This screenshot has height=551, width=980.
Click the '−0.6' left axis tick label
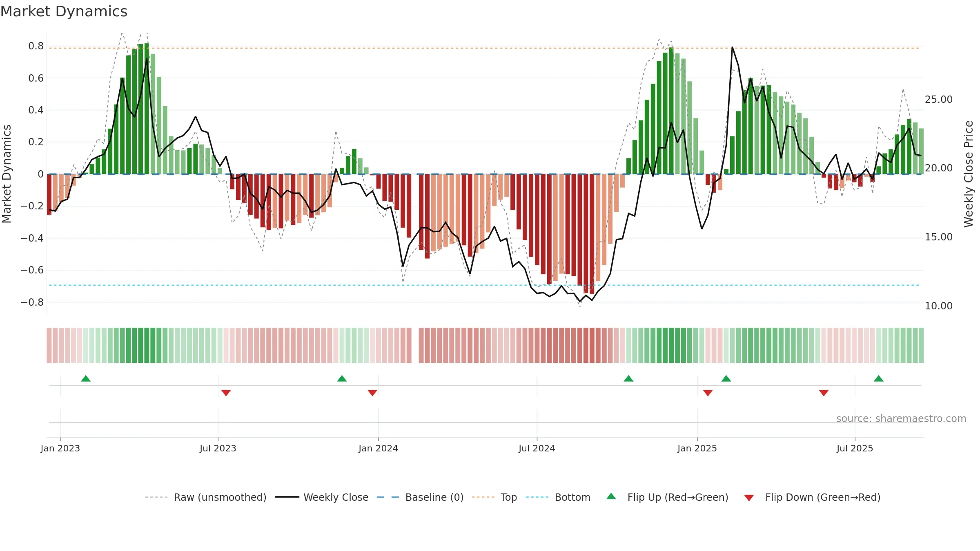pyautogui.click(x=32, y=270)
